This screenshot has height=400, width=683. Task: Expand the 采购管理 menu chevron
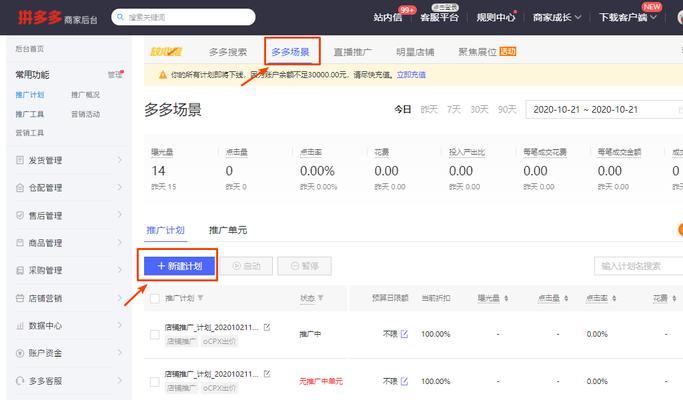pyautogui.click(x=120, y=270)
